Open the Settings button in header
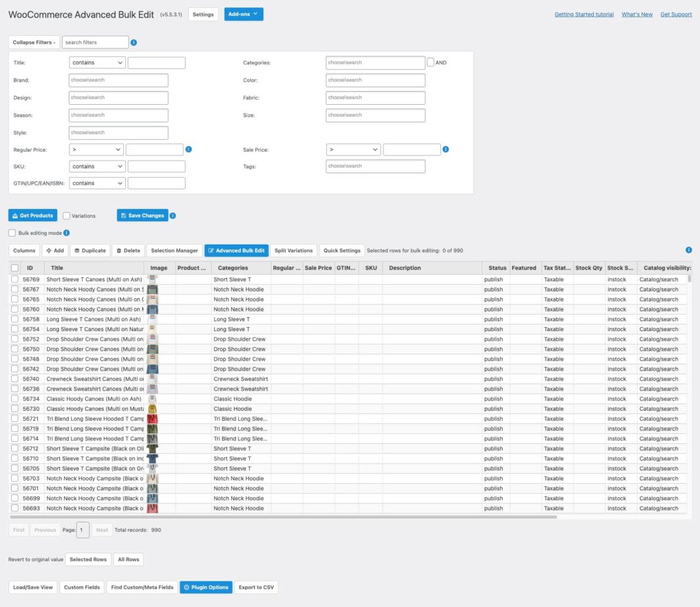The image size is (700, 607). click(203, 14)
